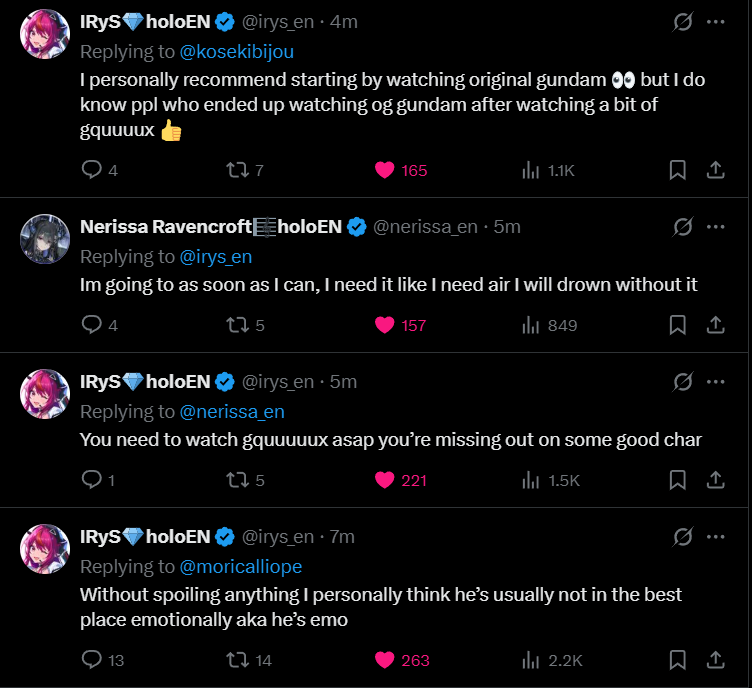Unlike Nerissa's tweet with 157 likes

click(385, 325)
